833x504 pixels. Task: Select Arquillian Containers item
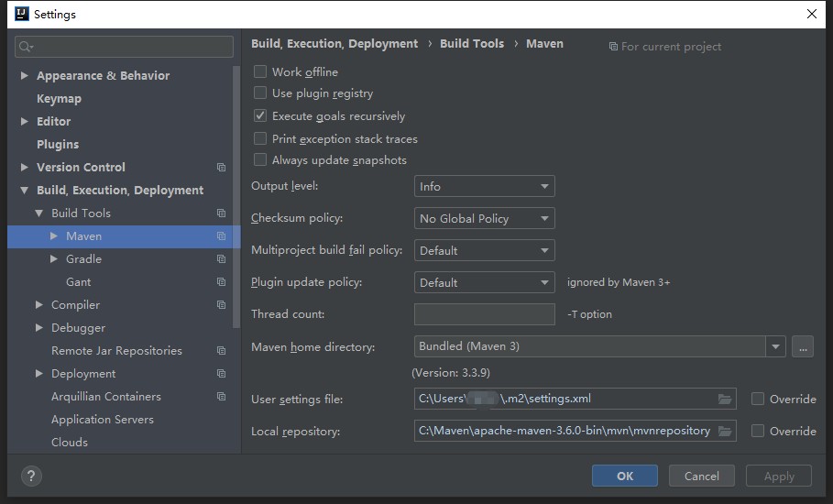click(105, 396)
